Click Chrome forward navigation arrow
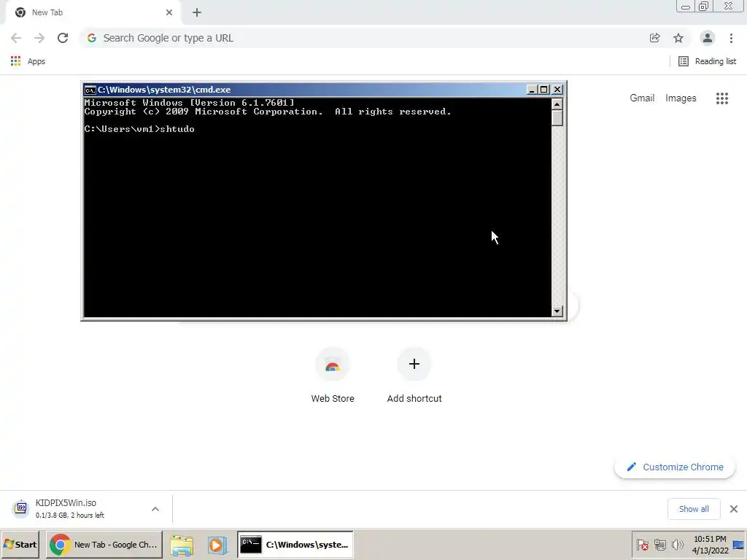 (39, 38)
